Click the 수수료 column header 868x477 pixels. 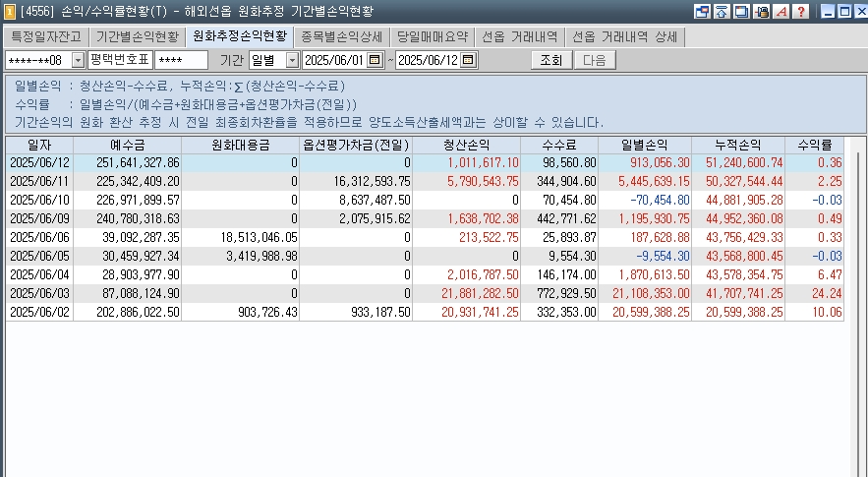click(x=559, y=146)
